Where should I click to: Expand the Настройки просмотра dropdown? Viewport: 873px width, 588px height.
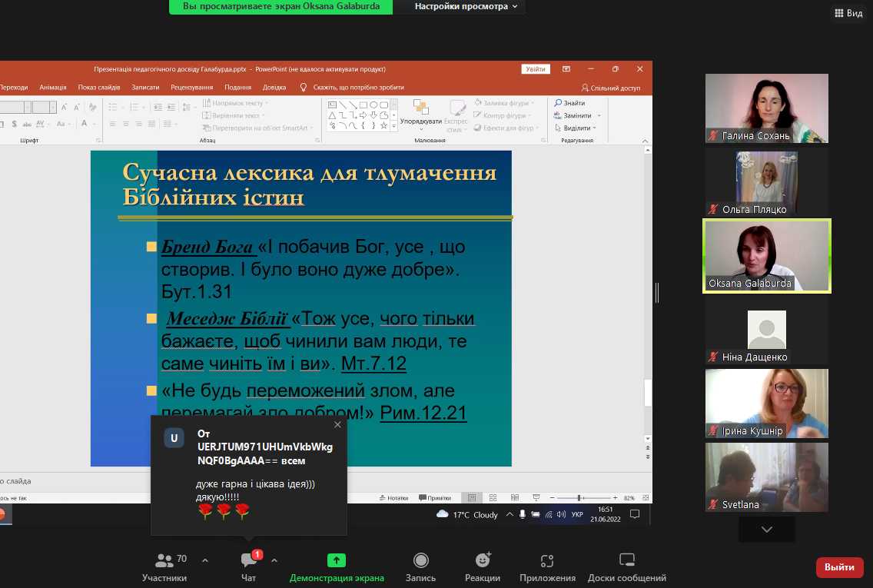tap(466, 6)
